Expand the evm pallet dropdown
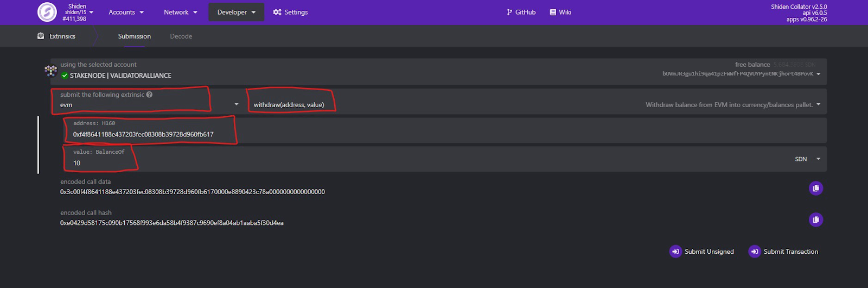This screenshot has height=288, width=868. point(146,100)
